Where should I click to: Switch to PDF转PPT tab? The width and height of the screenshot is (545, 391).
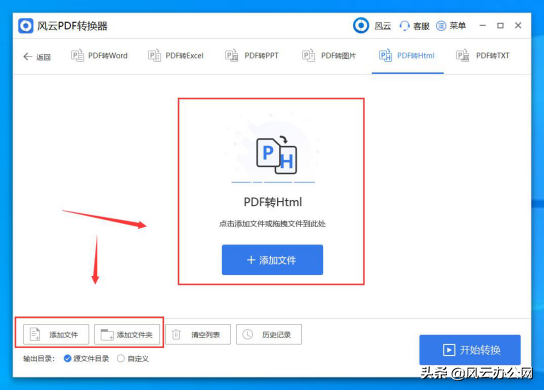tap(252, 56)
